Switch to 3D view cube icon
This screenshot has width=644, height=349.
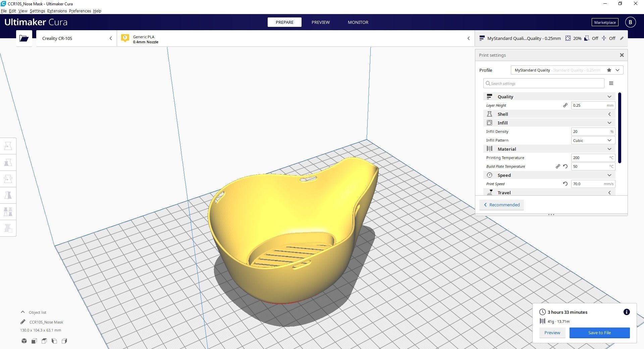24,341
